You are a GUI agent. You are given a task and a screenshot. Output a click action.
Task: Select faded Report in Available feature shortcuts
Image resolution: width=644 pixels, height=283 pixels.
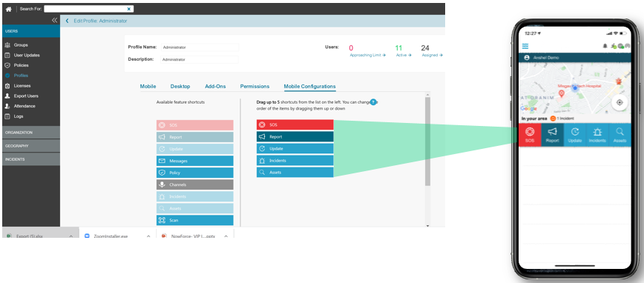coord(194,137)
